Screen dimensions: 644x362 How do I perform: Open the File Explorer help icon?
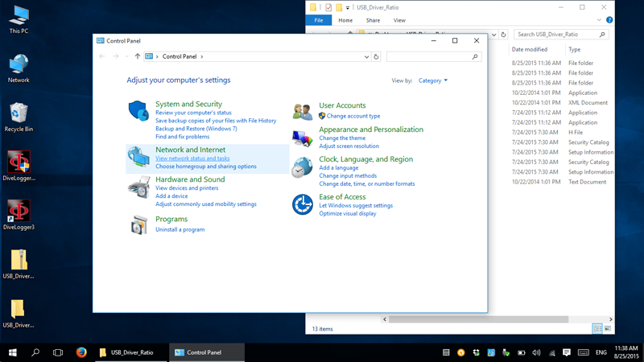609,19
